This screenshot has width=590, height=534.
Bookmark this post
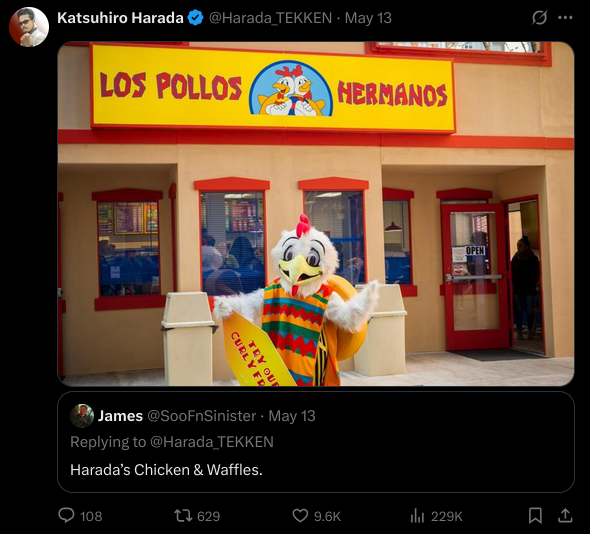(x=535, y=516)
